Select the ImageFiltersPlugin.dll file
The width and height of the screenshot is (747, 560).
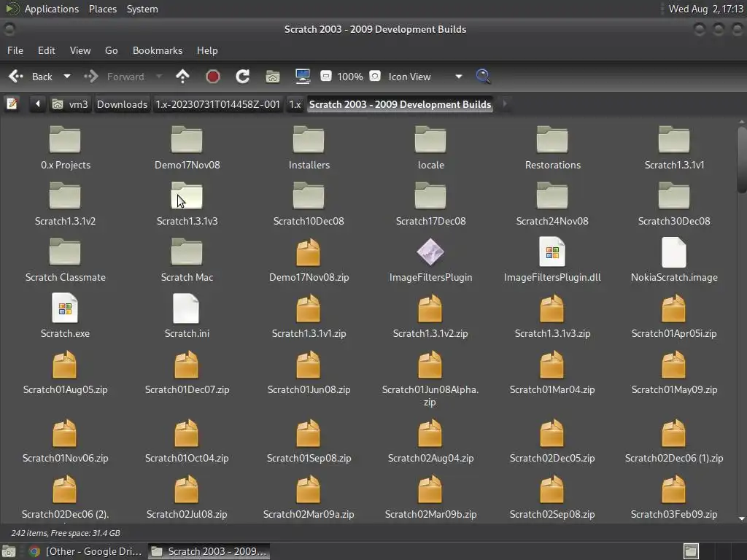(x=553, y=260)
